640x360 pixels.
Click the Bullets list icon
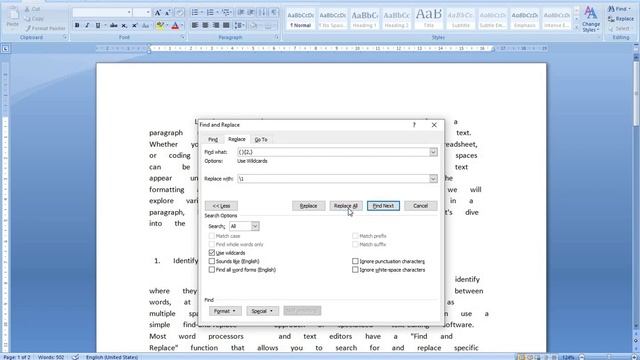coord(195,13)
